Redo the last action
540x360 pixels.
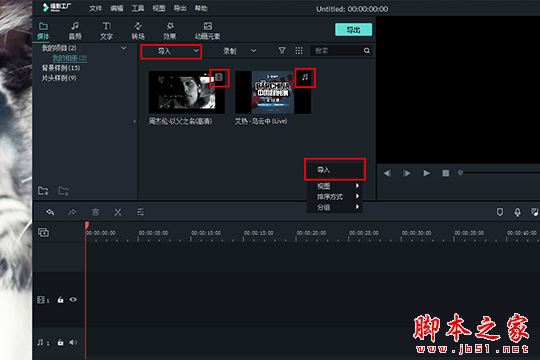tap(72, 212)
